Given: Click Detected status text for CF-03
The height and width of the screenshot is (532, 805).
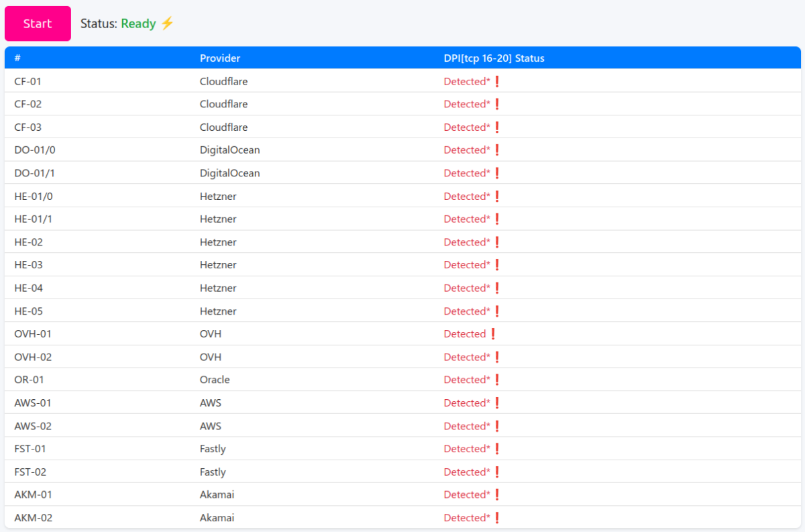Looking at the screenshot, I should click(466, 127).
